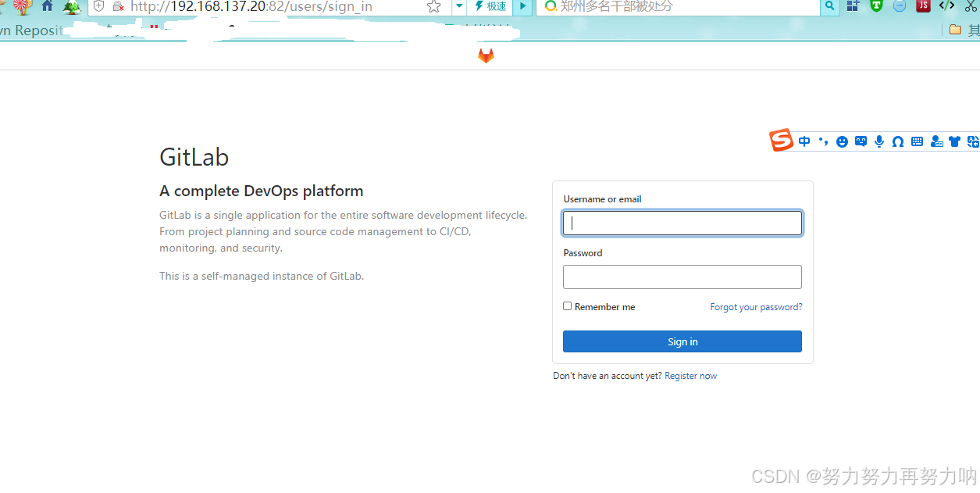The width and height of the screenshot is (980, 493).
Task: Toggle Sogou punctuation mode
Action: pos(823,141)
